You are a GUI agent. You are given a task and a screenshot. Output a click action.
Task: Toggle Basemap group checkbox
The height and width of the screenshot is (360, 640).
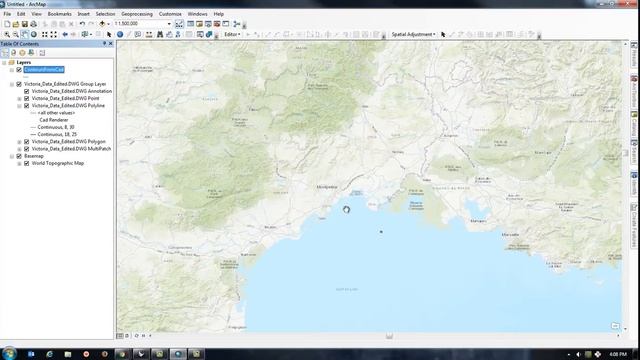pyautogui.click(x=19, y=156)
